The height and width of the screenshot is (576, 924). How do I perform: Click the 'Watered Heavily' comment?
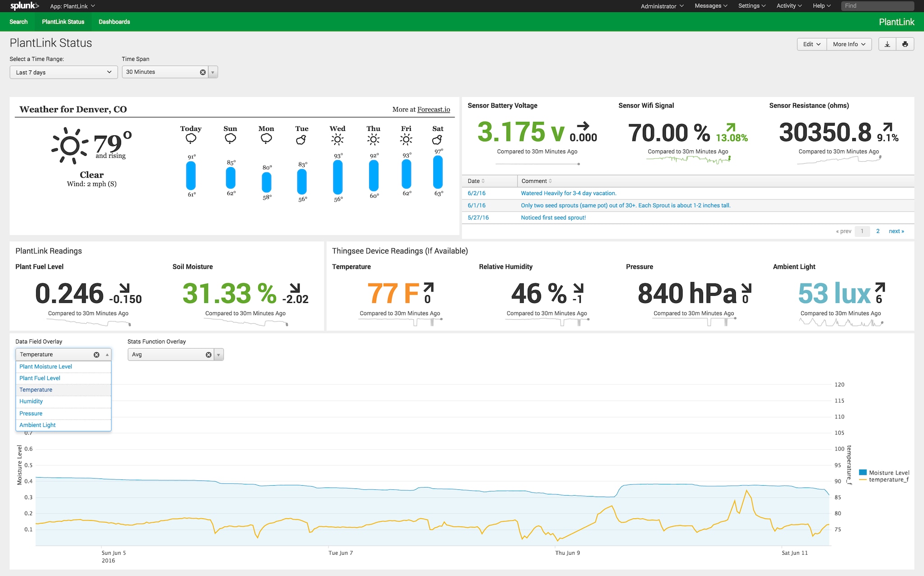tap(568, 193)
